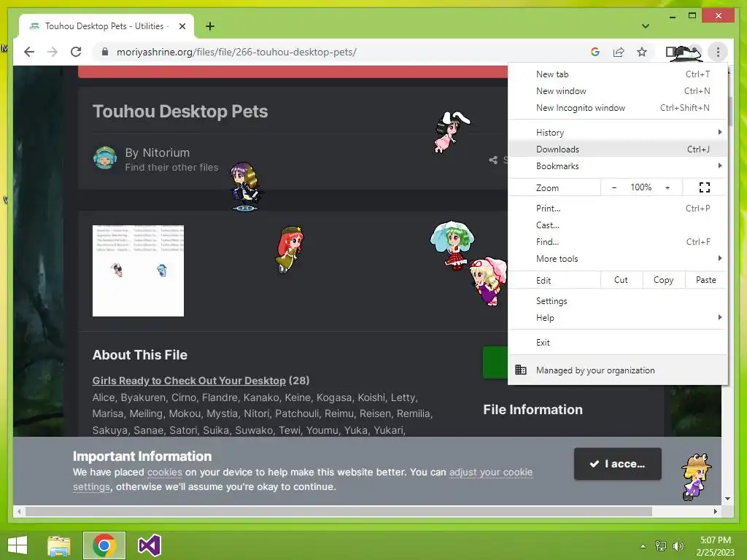Viewport: 747px width, 560px height.
Task: Expand the Help submenu
Action: 618,318
